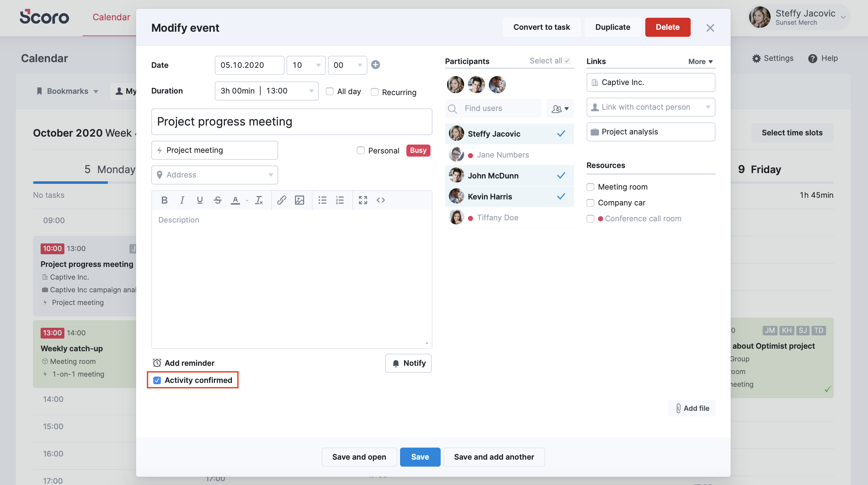Toggle the All day checkbox

(x=330, y=92)
